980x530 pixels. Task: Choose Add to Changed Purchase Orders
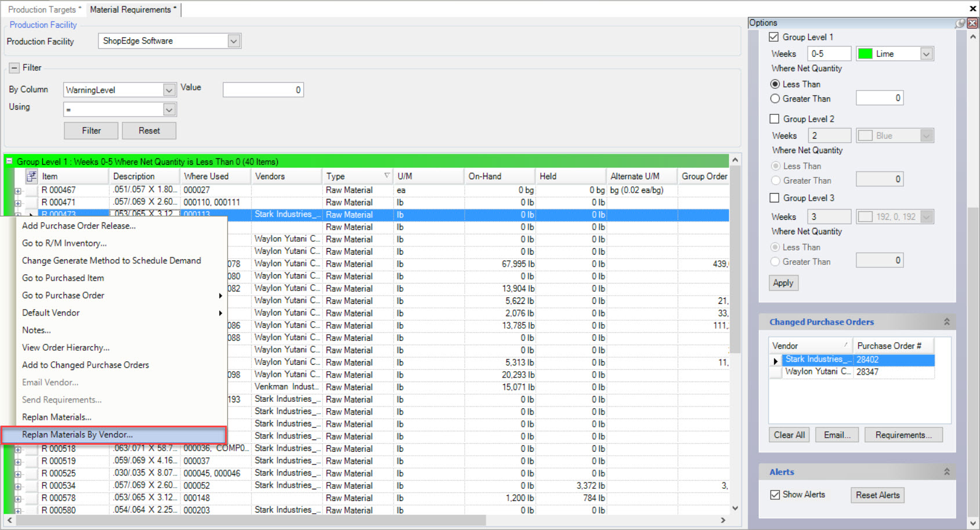point(121,365)
